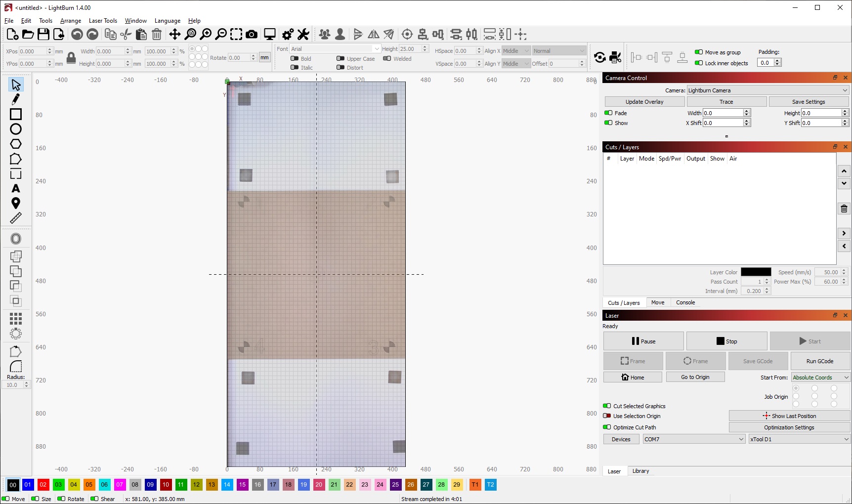Open the COM7 port dropdown
Image resolution: width=852 pixels, height=504 pixels.
(x=694, y=439)
